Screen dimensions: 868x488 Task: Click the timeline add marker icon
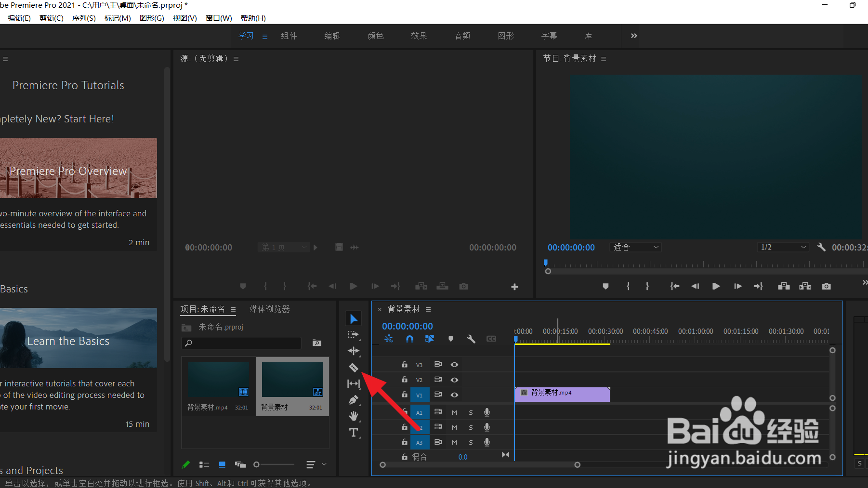451,339
